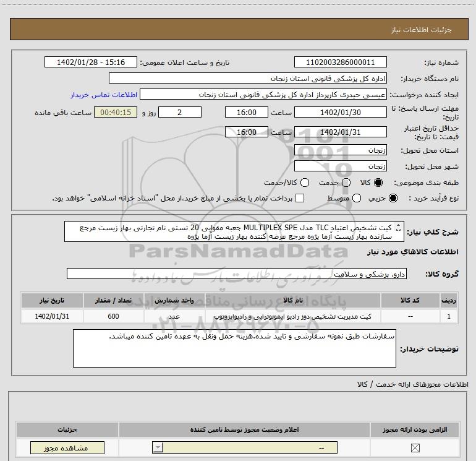Viewport: 476px width, 461px height.
Task: Click the description box scroll stepper
Action: [x=399, y=227]
